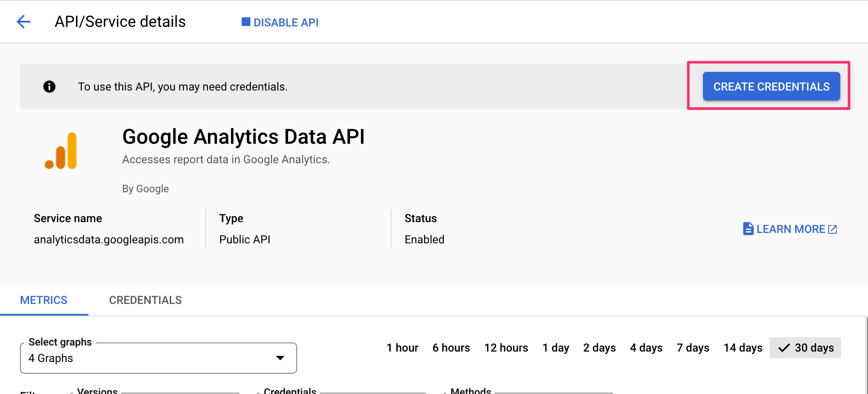Click the external link icon by Learn More

(832, 229)
